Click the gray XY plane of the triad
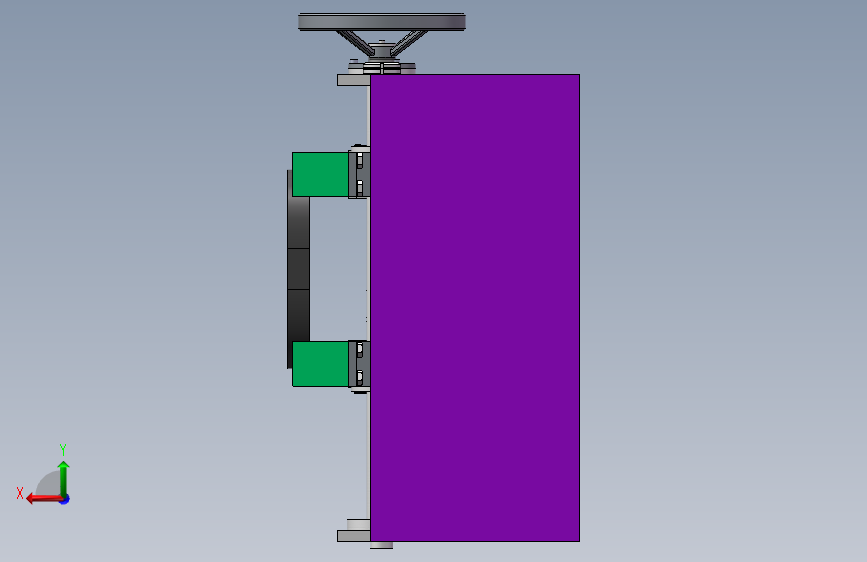Viewport: 867px width, 562px height. coord(49,486)
